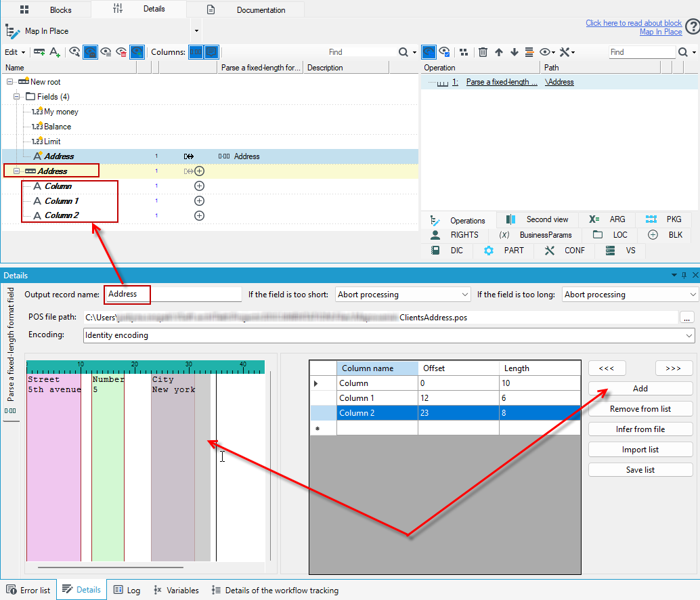Move operation down with the down arrow
Screen dimensions: 700x600
click(515, 52)
